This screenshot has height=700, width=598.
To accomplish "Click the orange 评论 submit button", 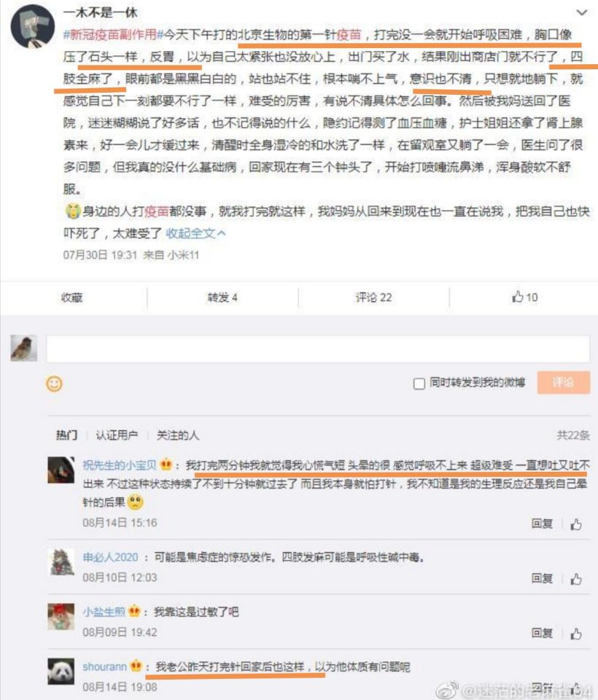I will [x=563, y=382].
